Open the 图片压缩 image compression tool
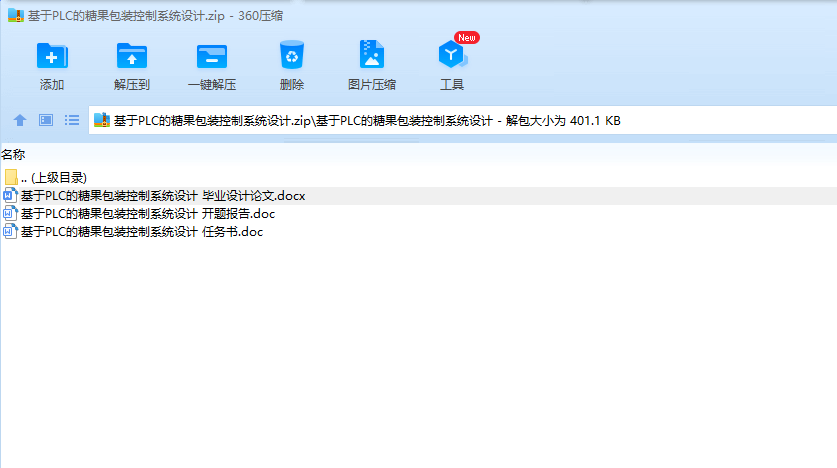 [x=372, y=54]
